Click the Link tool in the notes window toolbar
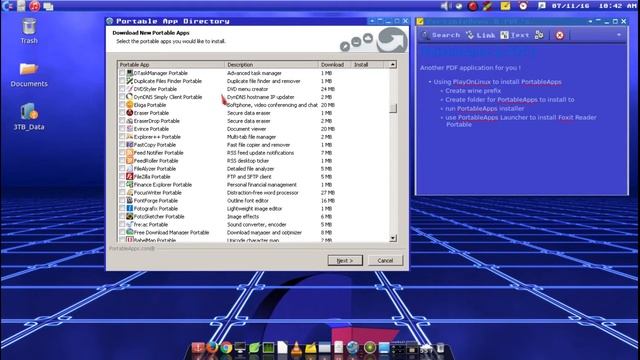Screen dimensions: 640x360 (481, 35)
